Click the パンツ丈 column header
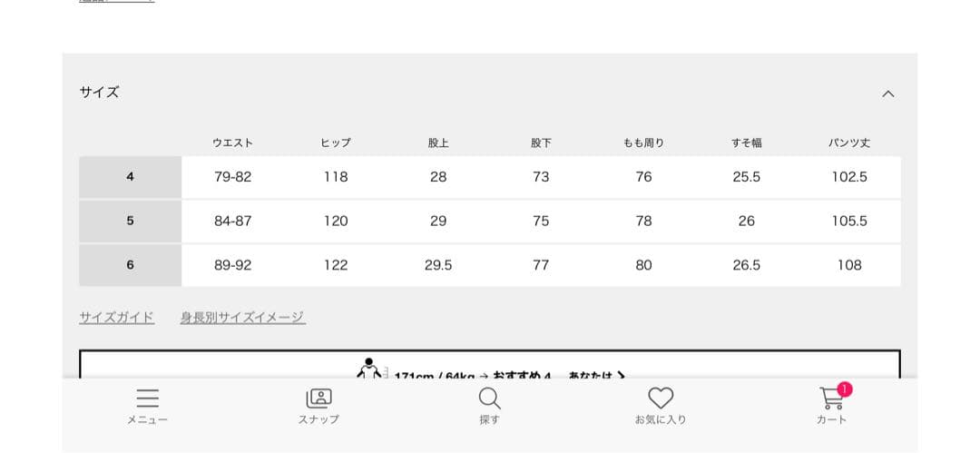The image size is (980, 453). click(x=849, y=143)
